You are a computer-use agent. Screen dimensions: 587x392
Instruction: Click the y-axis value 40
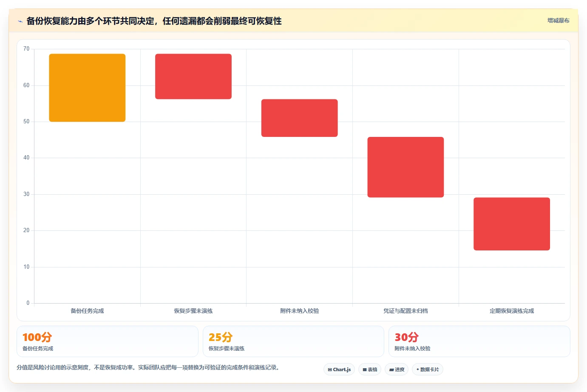click(x=26, y=158)
